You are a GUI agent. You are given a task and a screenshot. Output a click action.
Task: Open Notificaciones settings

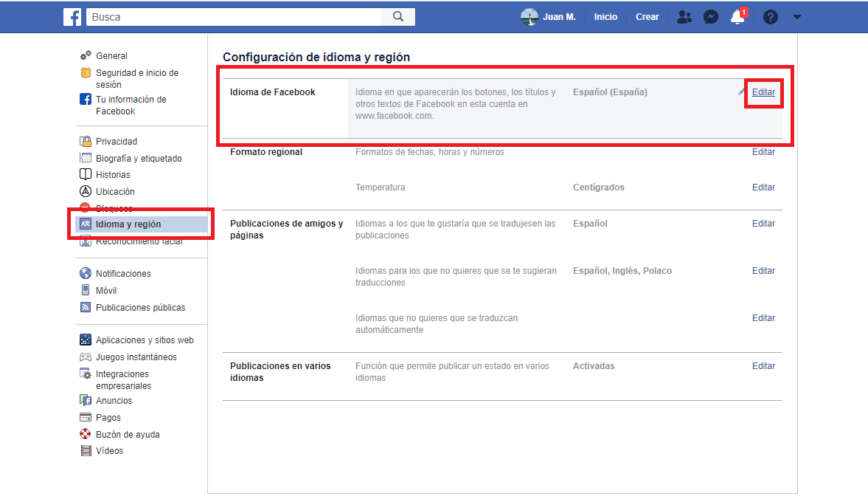point(123,274)
